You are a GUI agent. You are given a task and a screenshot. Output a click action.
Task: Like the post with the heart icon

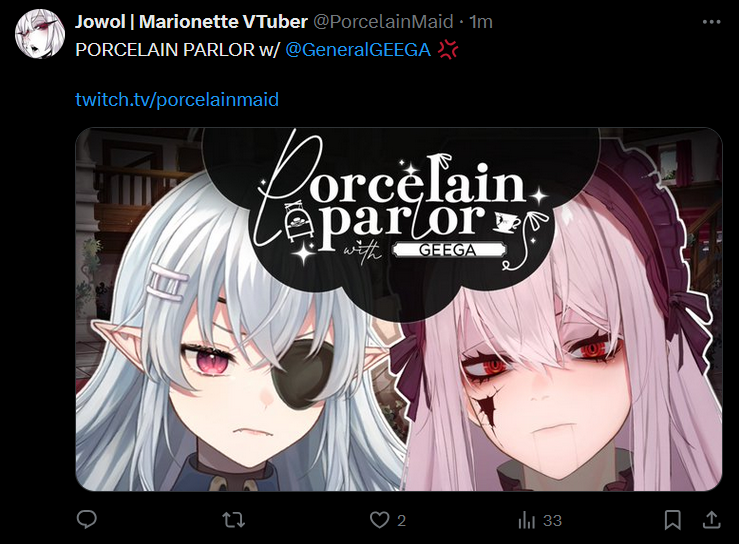379,520
